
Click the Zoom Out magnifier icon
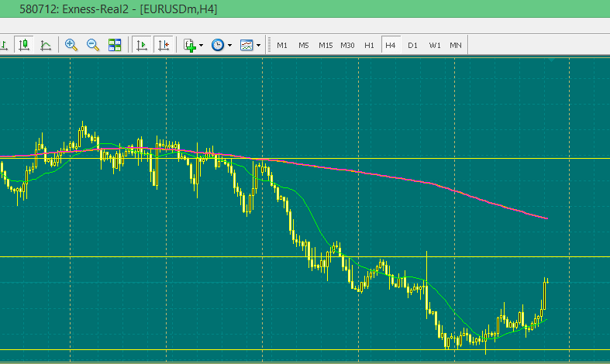pos(93,45)
